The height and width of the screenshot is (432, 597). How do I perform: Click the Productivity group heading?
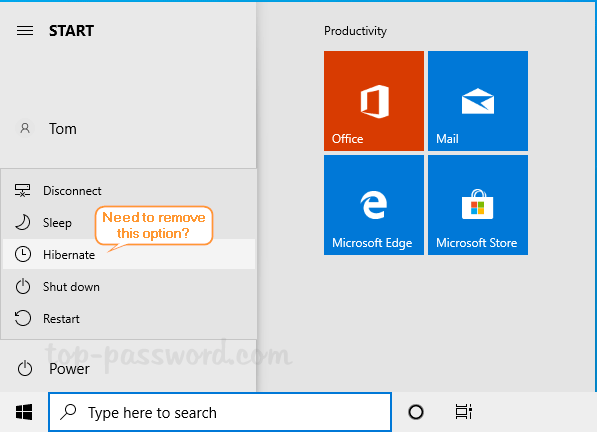coord(355,31)
